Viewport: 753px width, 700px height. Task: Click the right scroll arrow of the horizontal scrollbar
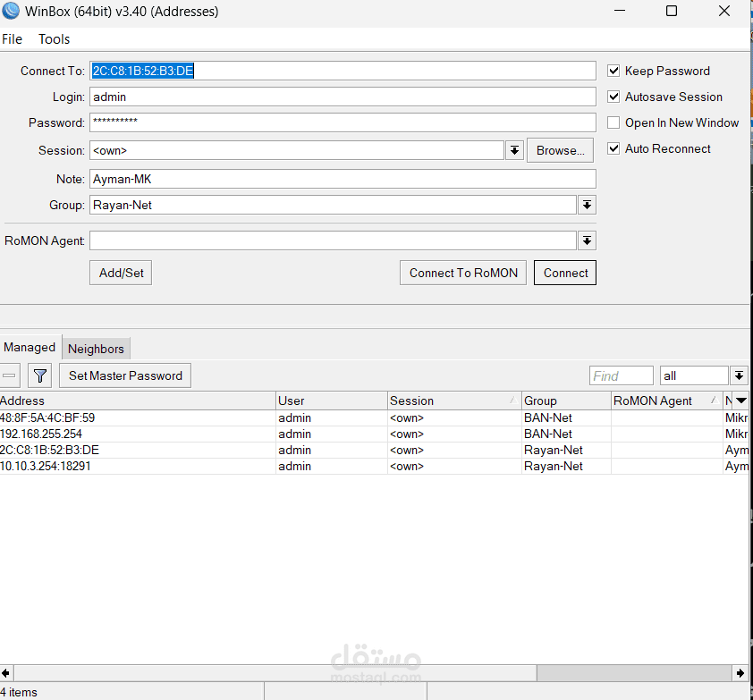[x=740, y=673]
